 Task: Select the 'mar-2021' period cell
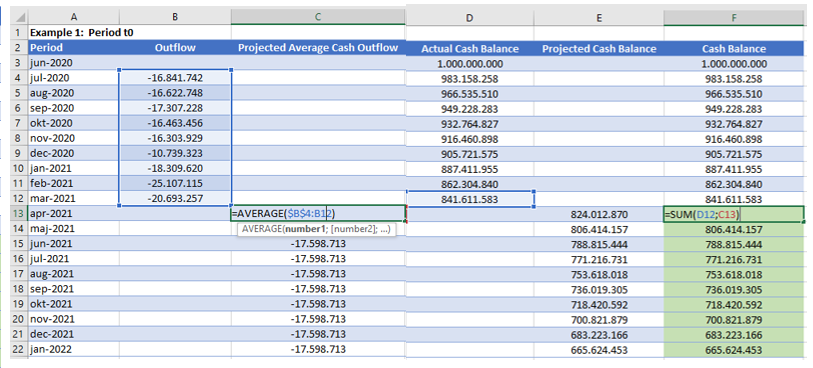coord(74,198)
